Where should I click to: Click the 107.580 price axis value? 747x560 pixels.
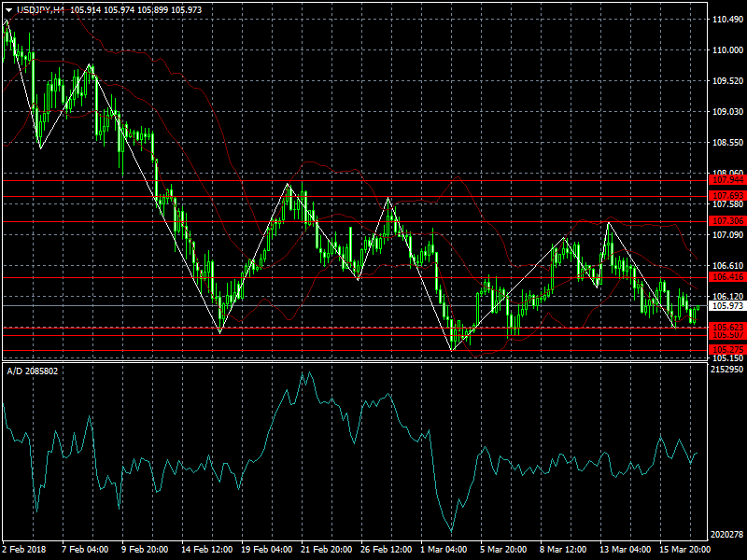tap(727, 204)
